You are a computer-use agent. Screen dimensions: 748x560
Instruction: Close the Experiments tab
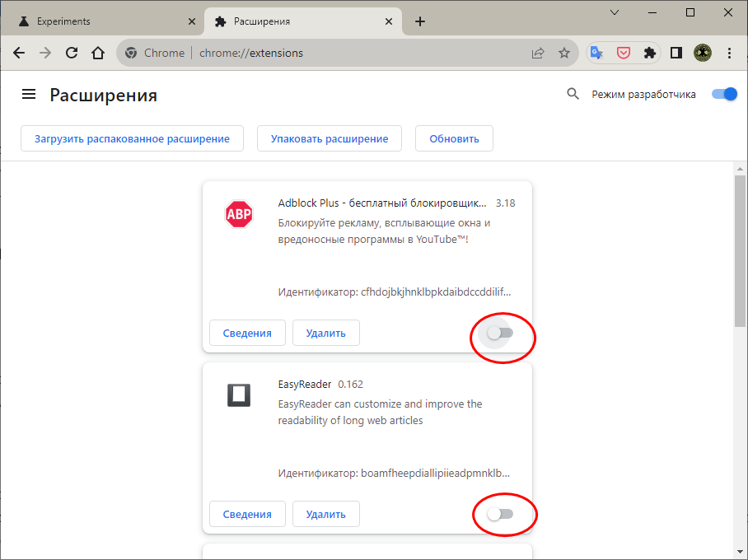click(192, 21)
